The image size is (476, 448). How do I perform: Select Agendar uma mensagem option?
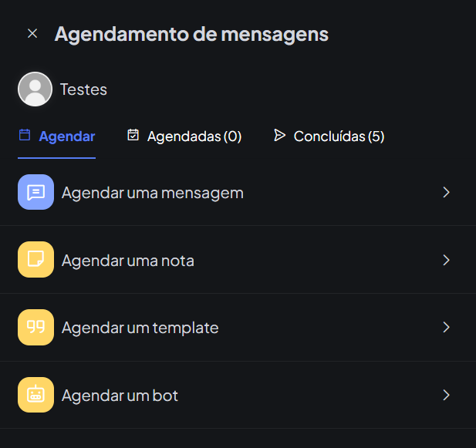tap(153, 193)
